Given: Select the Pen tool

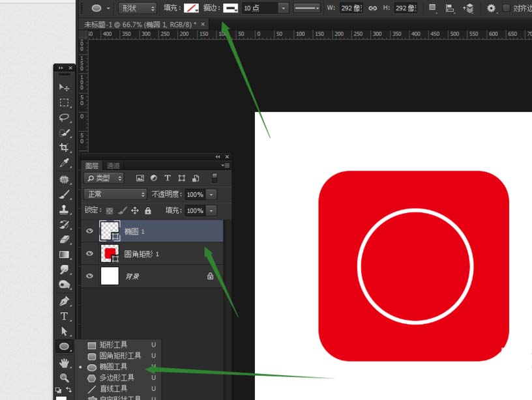Looking at the screenshot, I should pos(64,301).
